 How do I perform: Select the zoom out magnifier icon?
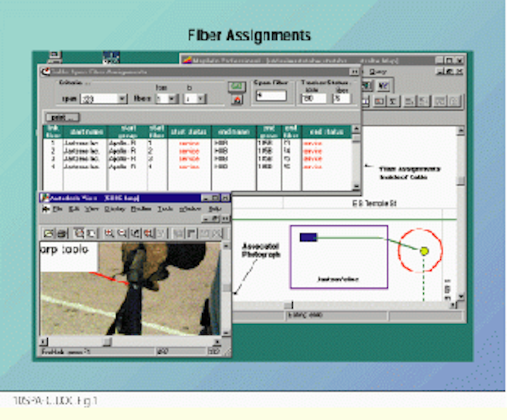click(122, 233)
